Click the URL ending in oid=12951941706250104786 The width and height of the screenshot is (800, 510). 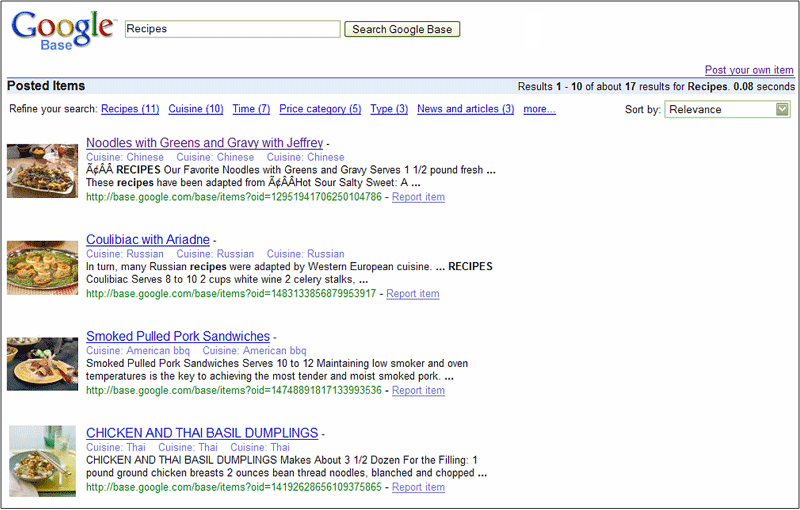click(x=234, y=197)
